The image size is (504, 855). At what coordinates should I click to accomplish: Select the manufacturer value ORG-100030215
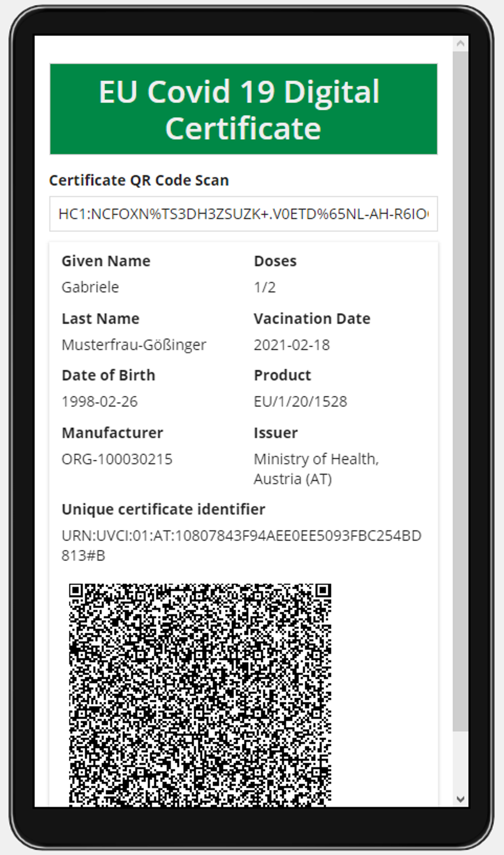pyautogui.click(x=117, y=459)
